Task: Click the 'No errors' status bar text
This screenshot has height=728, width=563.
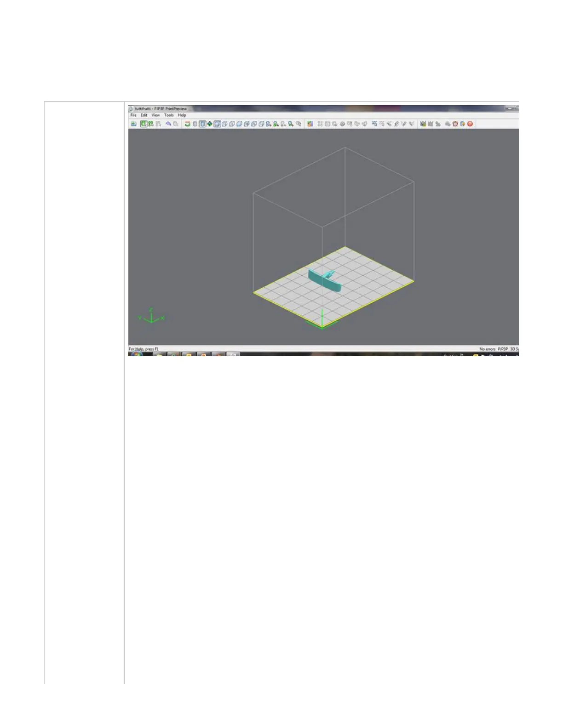Action: tap(487, 349)
